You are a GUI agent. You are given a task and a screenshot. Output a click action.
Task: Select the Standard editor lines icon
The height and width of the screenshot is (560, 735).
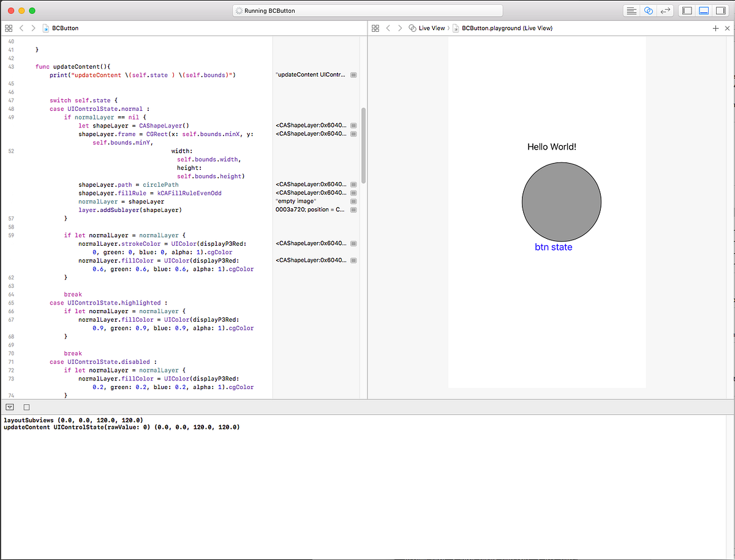(x=631, y=10)
